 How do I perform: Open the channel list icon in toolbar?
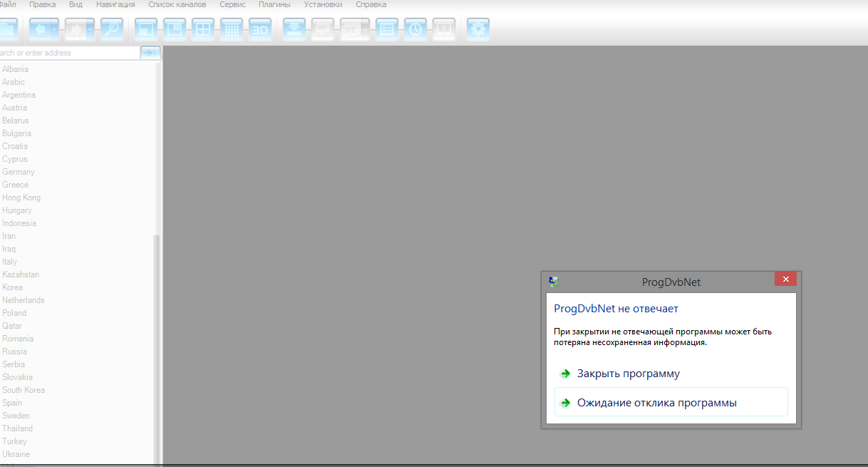pos(387,30)
